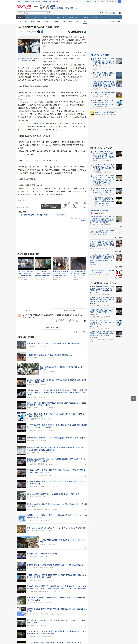Image resolution: width=138 pixels, height=644 pixels.
Task: Click the Yahoo! JAPAN News logo
Action: coord(27,7)
